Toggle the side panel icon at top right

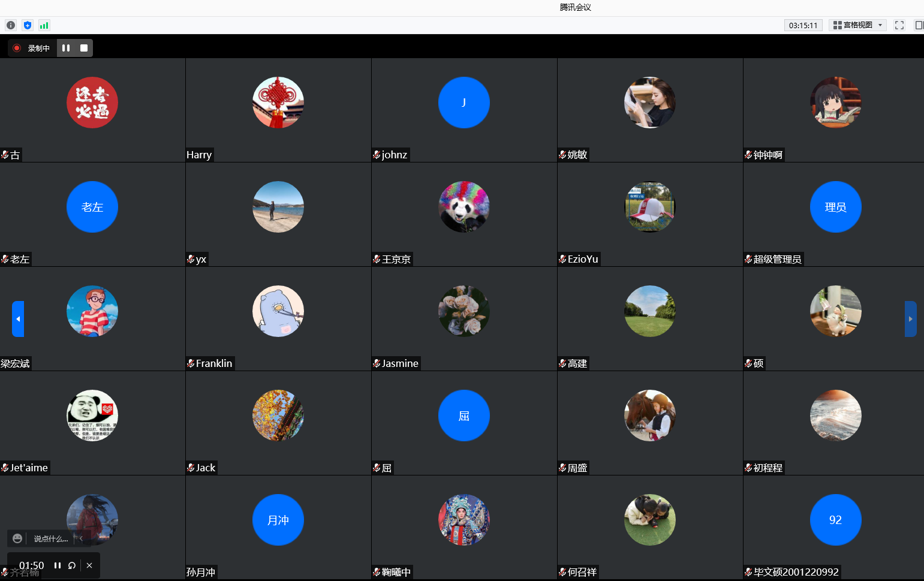(918, 25)
